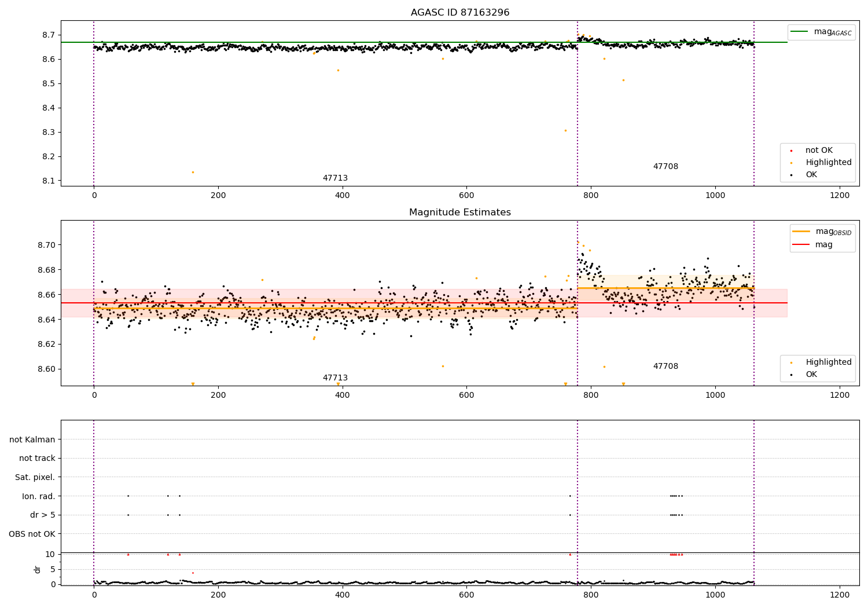Click 'Highlighted' in the middle plot legend
This screenshot has height=608, width=868.
click(x=829, y=362)
